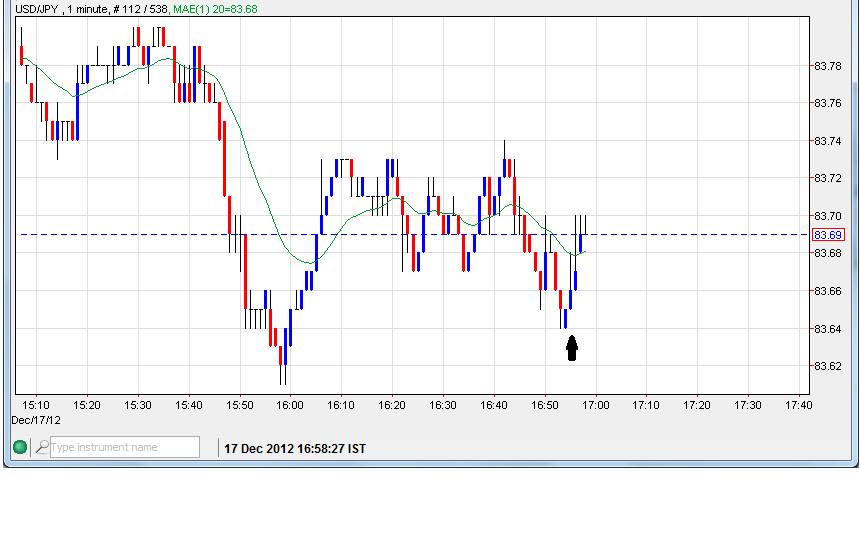Click the 15:40 time axis label

pos(189,405)
